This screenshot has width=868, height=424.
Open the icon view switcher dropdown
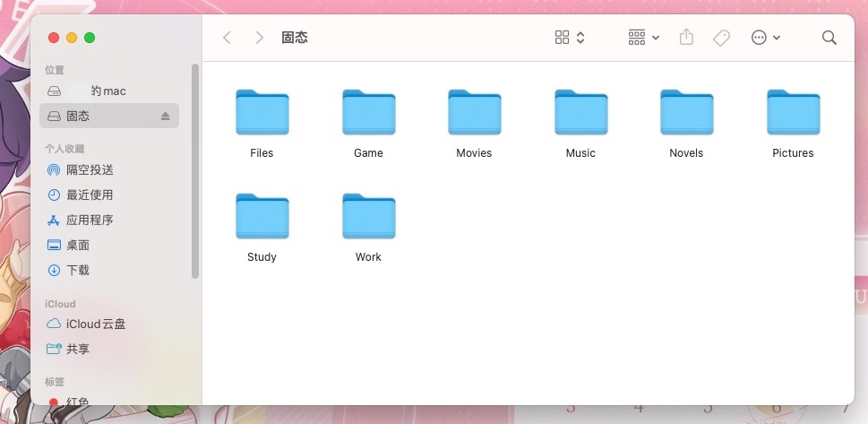coord(570,38)
